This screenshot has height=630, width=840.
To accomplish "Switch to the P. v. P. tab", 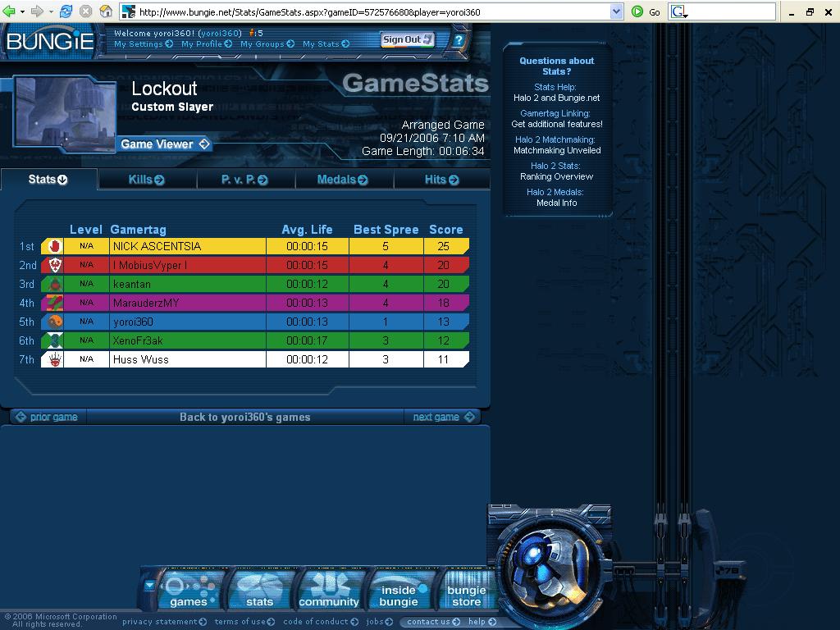I will coord(245,180).
